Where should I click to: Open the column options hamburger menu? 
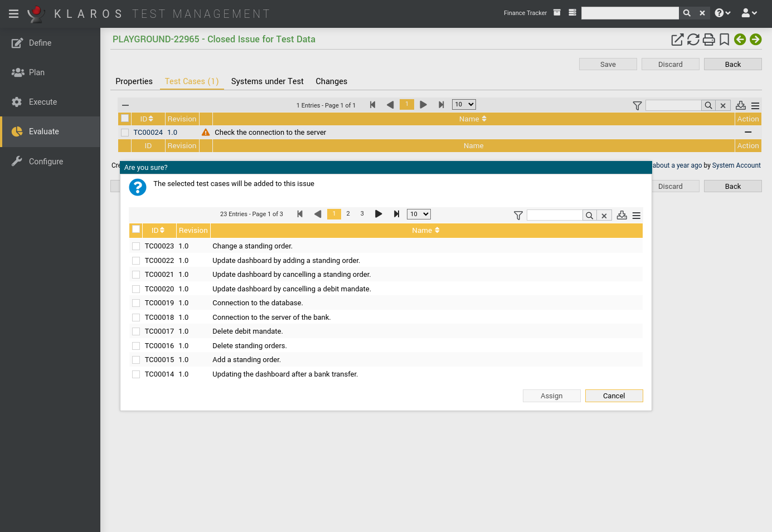(636, 215)
